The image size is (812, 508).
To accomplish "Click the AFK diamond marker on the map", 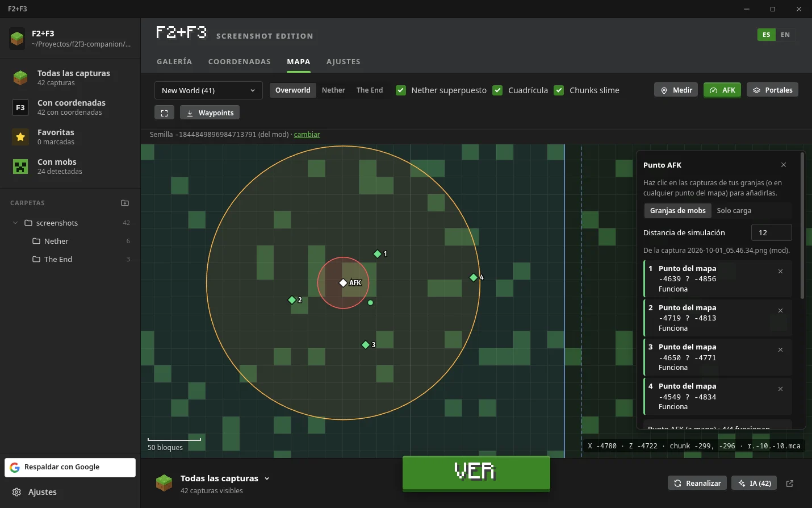I will click(x=343, y=282).
